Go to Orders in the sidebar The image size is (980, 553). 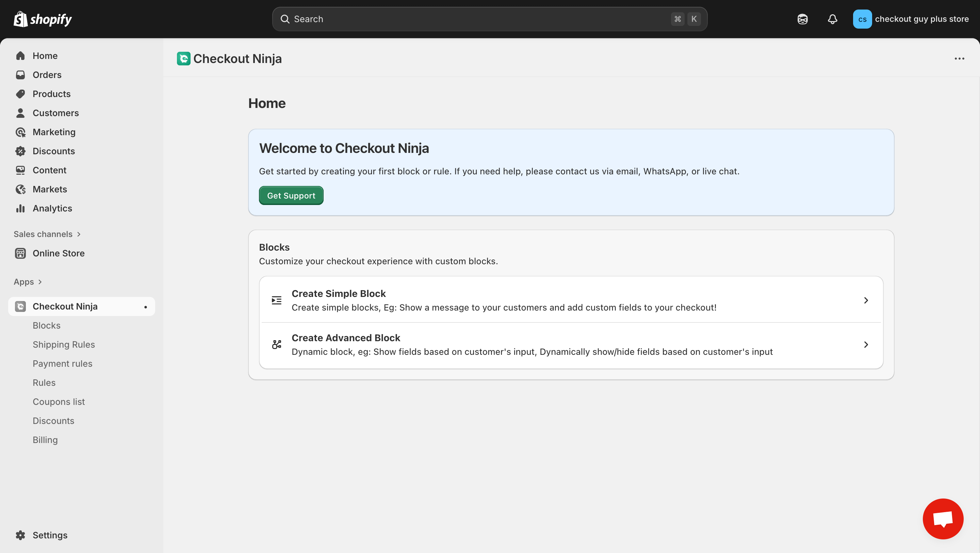(x=81, y=75)
